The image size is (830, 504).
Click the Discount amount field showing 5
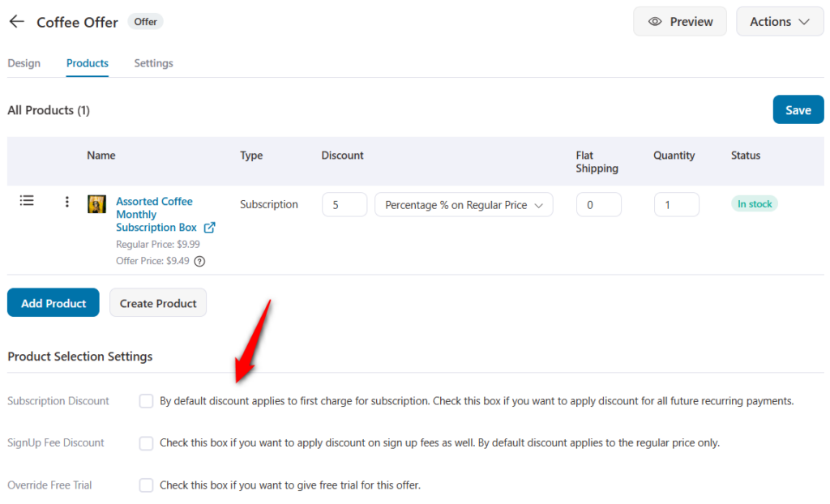click(x=344, y=205)
